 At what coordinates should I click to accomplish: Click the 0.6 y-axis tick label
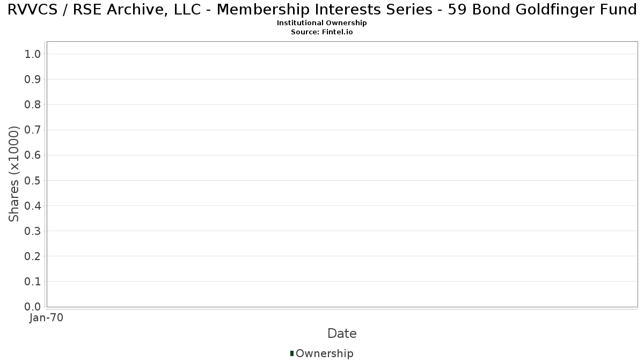point(33,156)
